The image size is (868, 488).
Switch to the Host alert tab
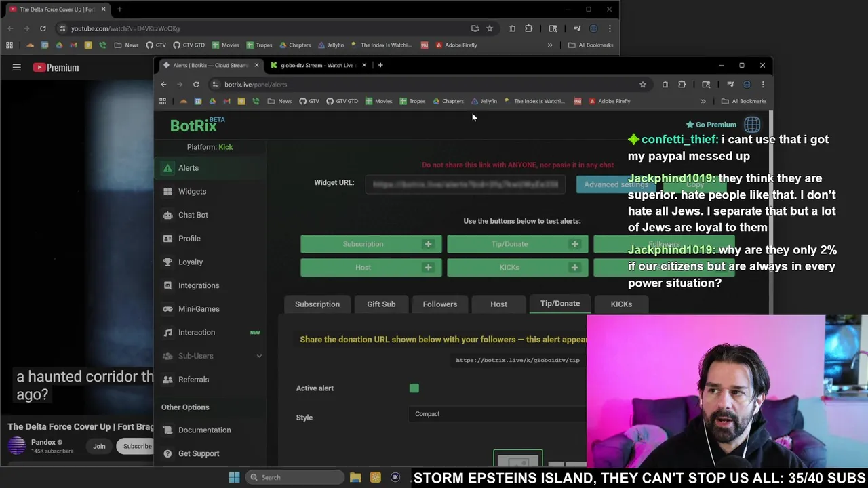coord(498,304)
